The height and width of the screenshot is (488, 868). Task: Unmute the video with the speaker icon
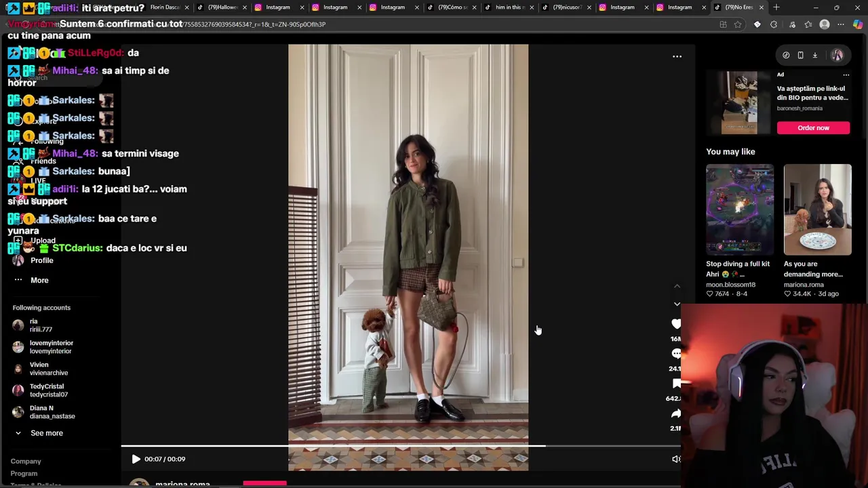pyautogui.click(x=675, y=459)
